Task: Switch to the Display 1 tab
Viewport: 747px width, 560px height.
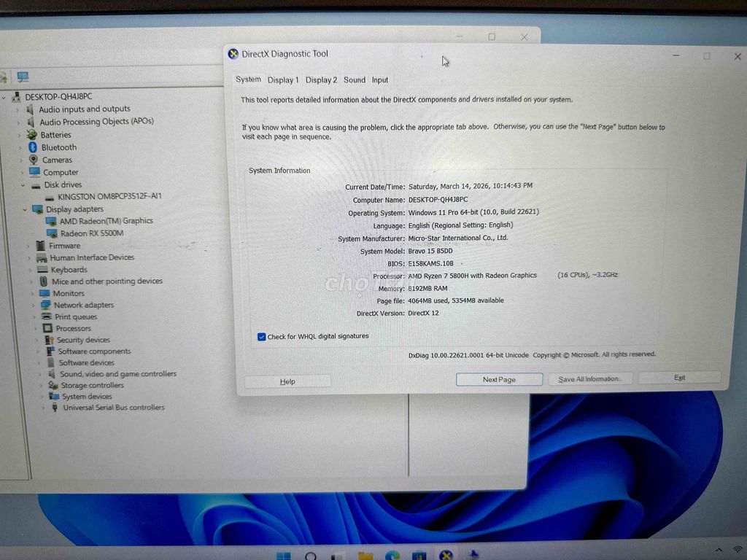Action: pos(283,80)
